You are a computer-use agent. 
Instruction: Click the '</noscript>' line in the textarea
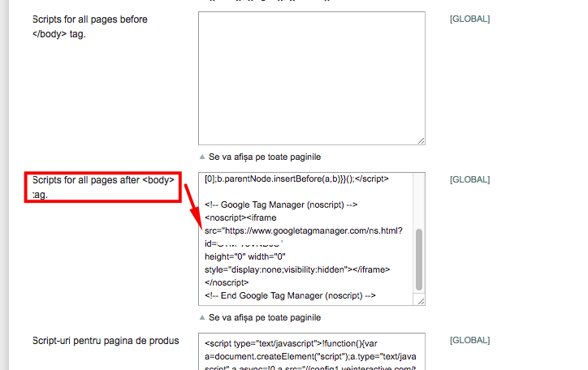point(227,282)
